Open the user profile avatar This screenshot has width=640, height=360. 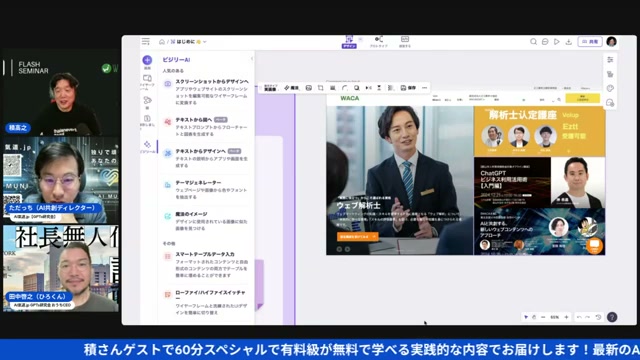(611, 42)
